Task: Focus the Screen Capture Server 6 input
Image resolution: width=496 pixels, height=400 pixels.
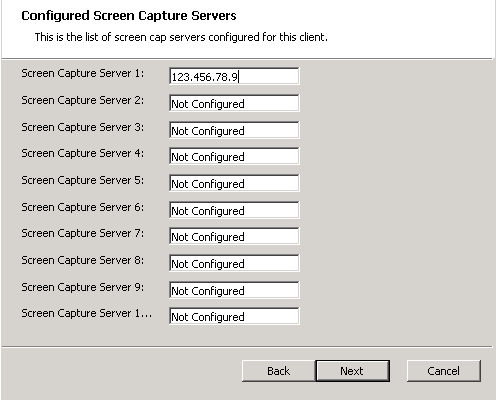Action: [x=234, y=210]
